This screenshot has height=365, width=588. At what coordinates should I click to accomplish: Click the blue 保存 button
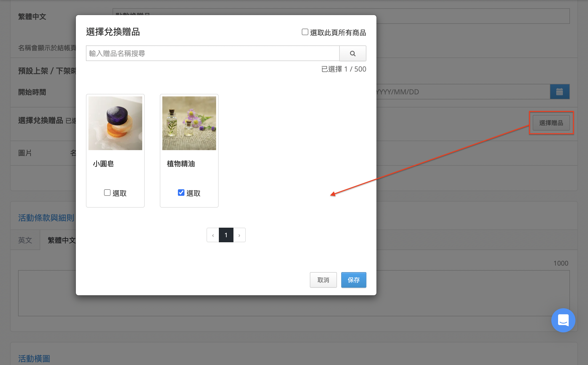354,280
